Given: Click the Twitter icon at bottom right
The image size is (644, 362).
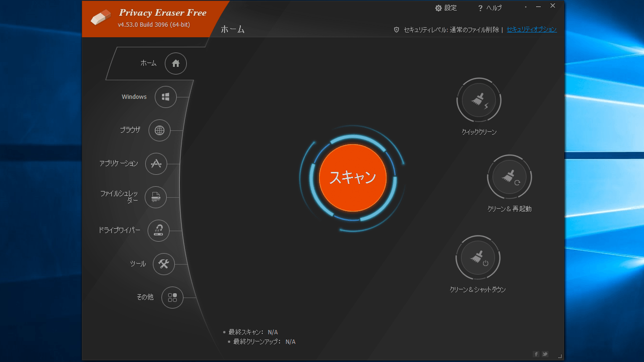Looking at the screenshot, I should tap(545, 354).
